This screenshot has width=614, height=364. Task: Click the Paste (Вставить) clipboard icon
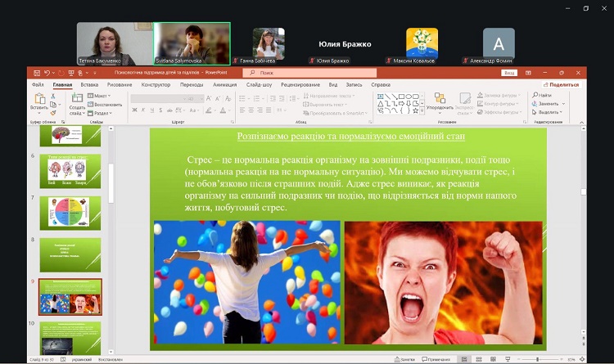click(x=38, y=99)
